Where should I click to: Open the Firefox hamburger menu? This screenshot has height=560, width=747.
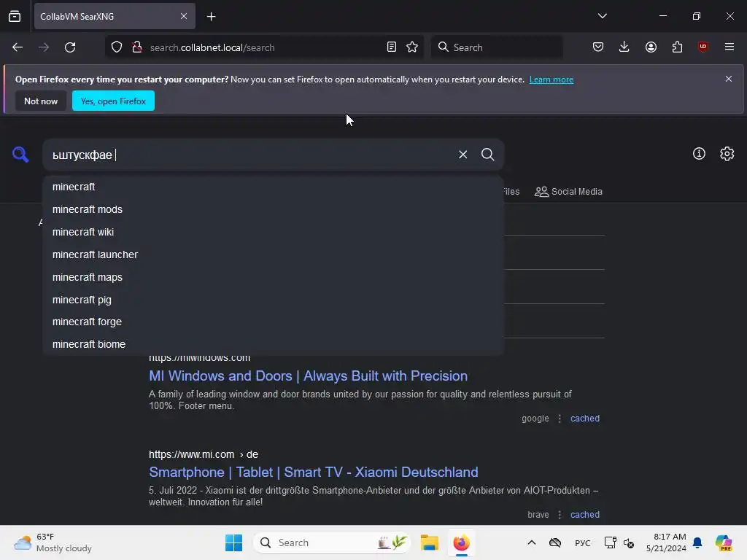[729, 47]
